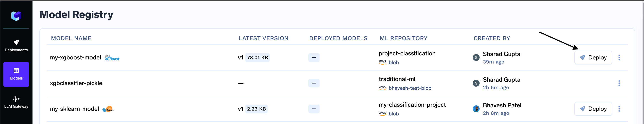Viewport: 644px width, 124px height.
Task: Deploy the my-sklearn-model
Action: [x=593, y=109]
